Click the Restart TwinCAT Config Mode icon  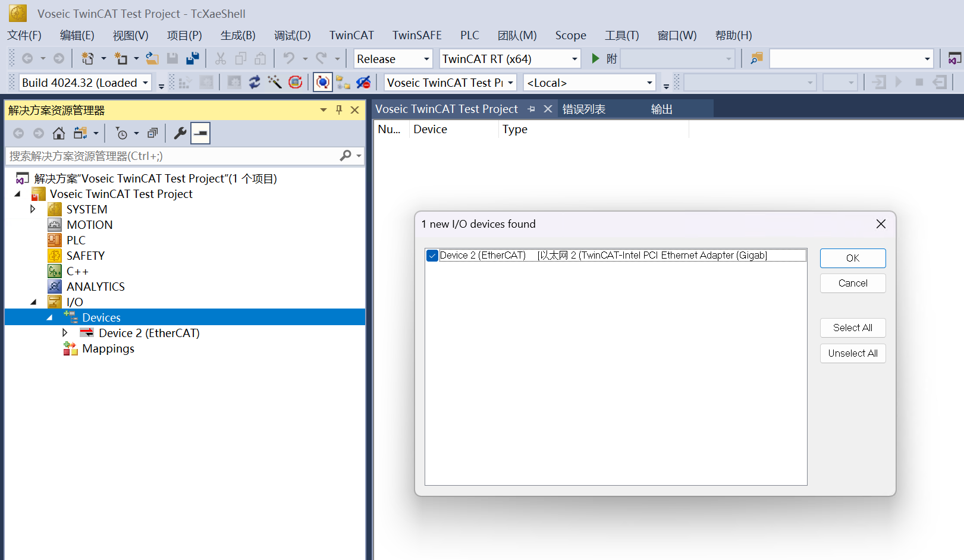pos(234,82)
